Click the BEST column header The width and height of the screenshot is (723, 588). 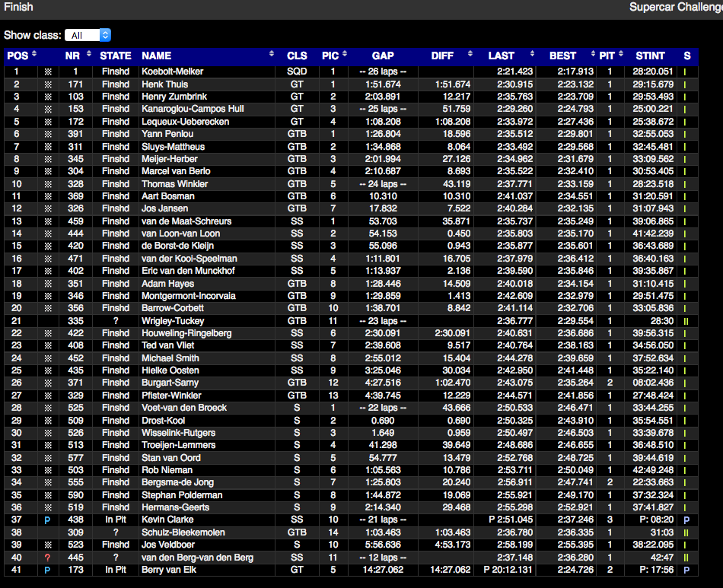coord(562,56)
